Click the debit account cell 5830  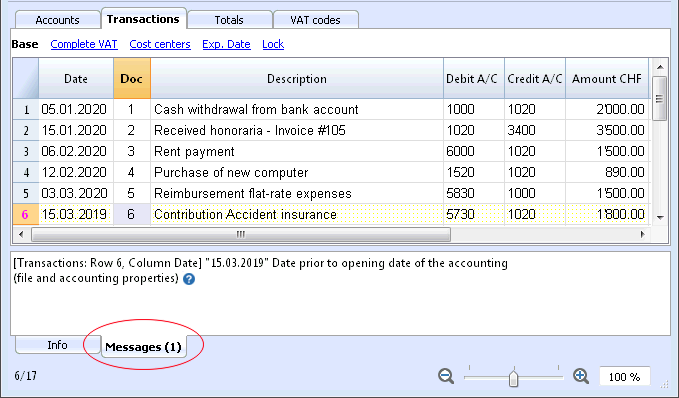[474, 193]
